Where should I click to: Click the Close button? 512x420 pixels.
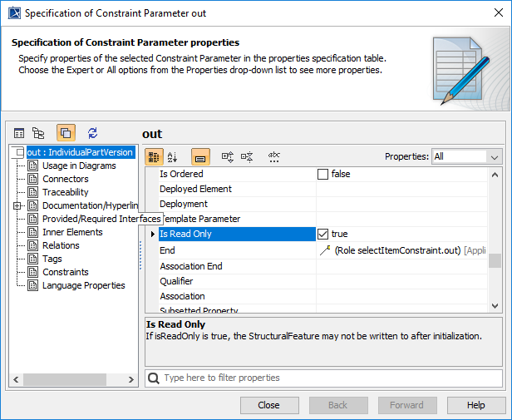[x=269, y=405]
